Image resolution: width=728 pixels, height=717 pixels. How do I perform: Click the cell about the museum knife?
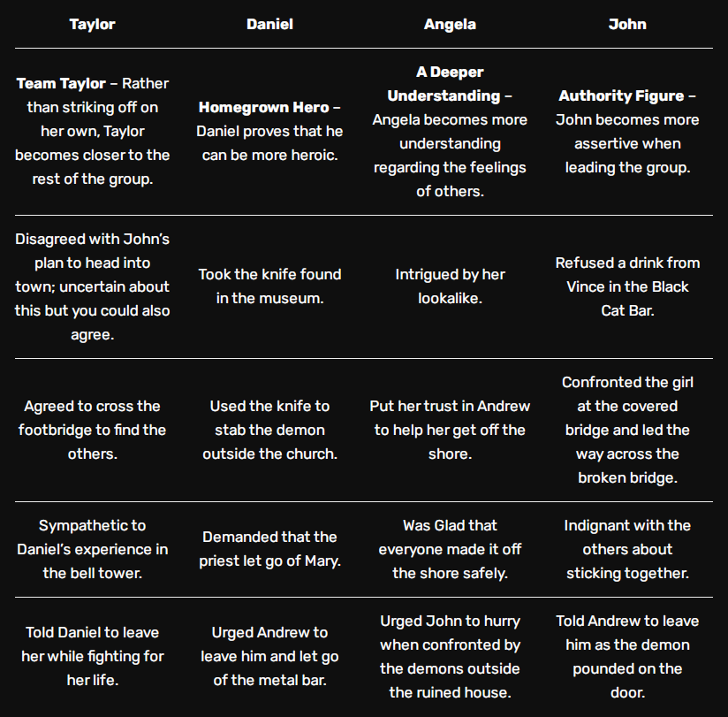pyautogui.click(x=269, y=286)
